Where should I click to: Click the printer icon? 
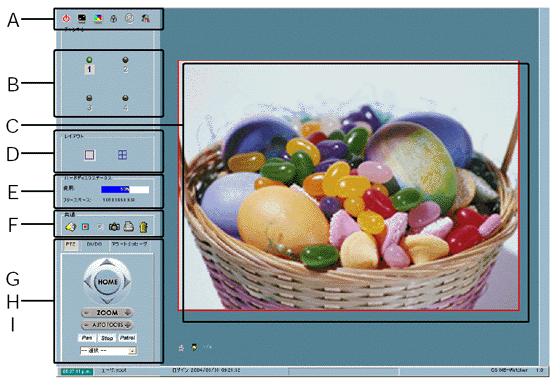coord(129,226)
